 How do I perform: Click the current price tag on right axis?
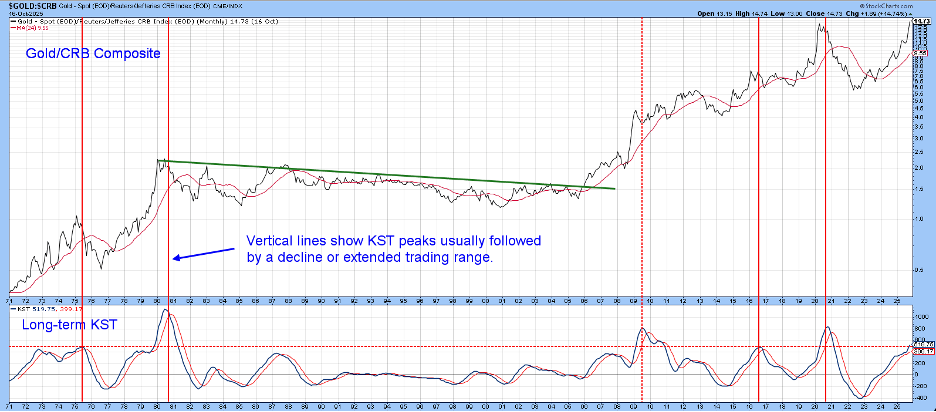(922, 22)
